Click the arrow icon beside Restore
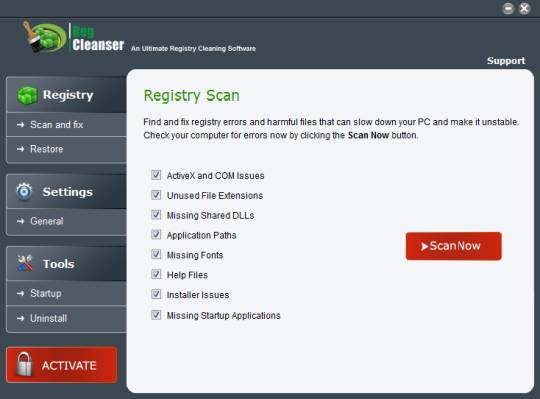The height and width of the screenshot is (399, 540). (21, 149)
